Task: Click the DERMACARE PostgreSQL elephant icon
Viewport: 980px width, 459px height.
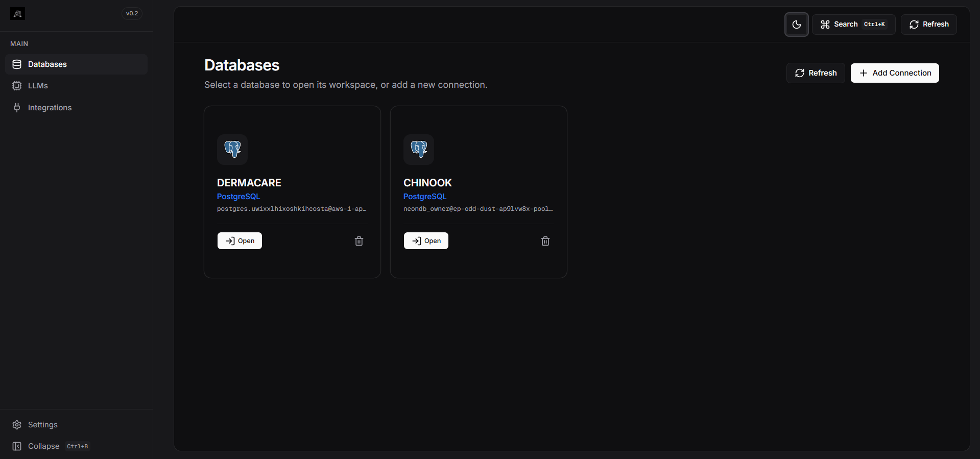Action: click(x=232, y=150)
